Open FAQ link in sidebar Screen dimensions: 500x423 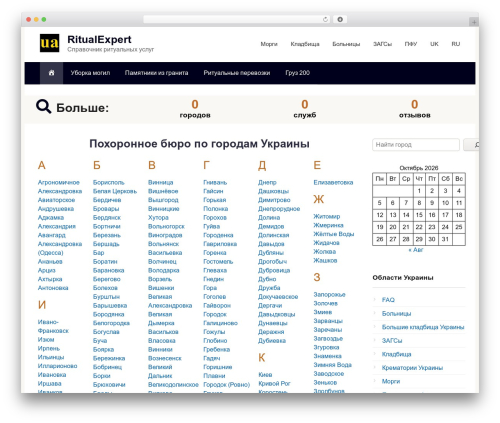point(388,300)
